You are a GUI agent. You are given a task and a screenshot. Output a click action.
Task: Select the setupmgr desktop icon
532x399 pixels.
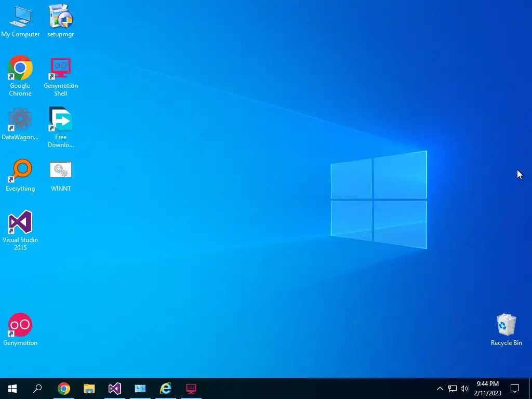[61, 21]
